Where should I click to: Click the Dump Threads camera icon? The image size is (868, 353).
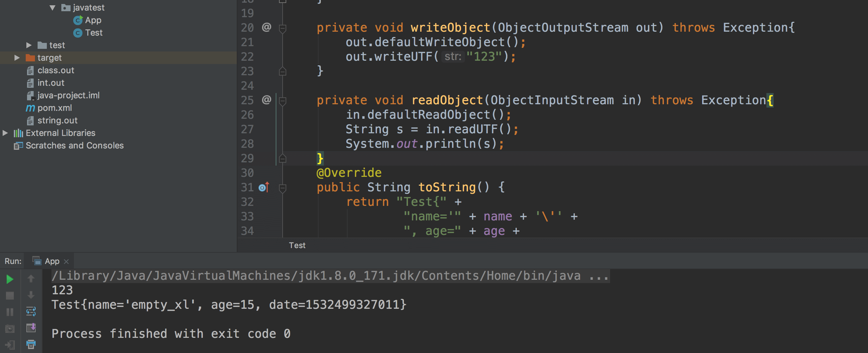pos(10,328)
